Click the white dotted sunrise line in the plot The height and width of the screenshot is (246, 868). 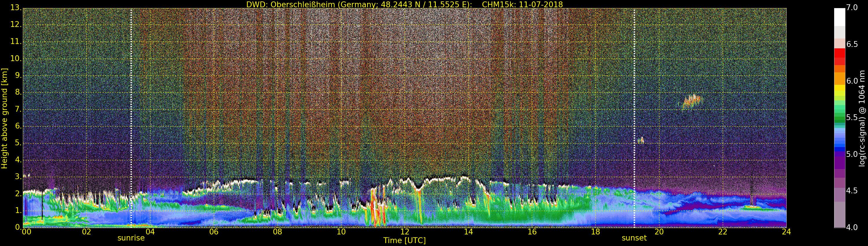tap(131, 118)
